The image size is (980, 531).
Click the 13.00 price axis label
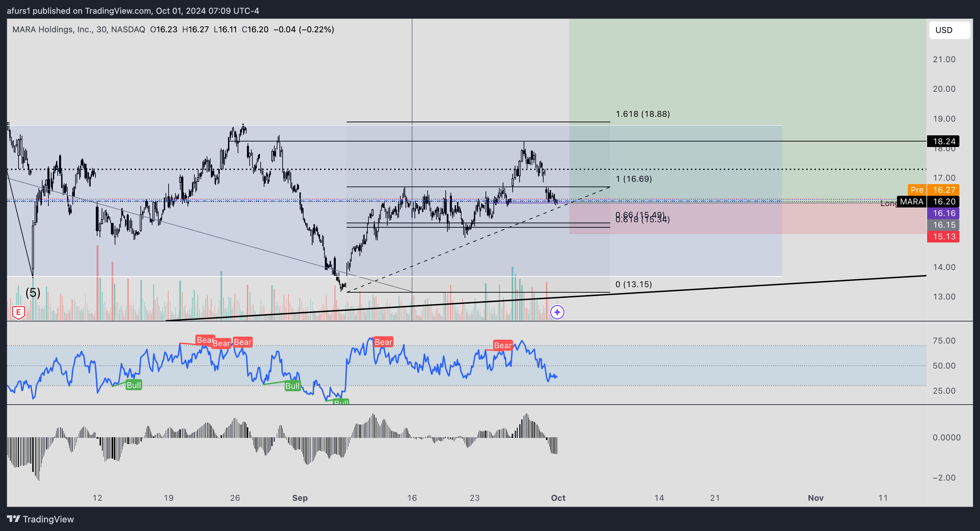pos(944,297)
